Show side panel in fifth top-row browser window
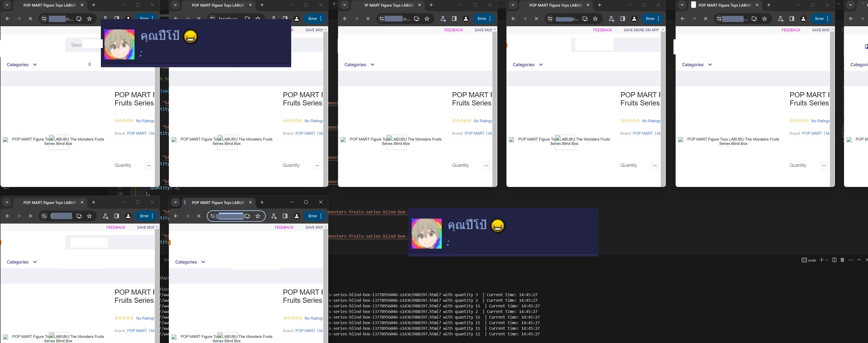Viewport: 868px width, 343px height. point(792,19)
